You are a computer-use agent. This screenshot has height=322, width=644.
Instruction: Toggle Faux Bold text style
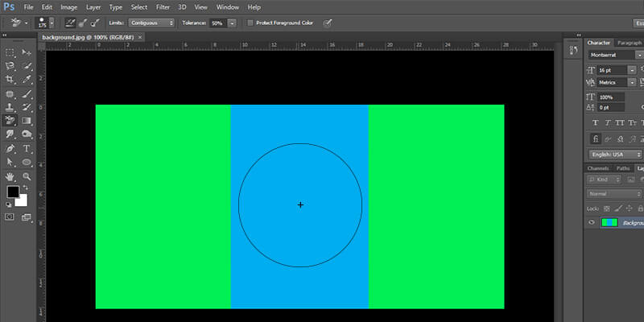tap(595, 123)
